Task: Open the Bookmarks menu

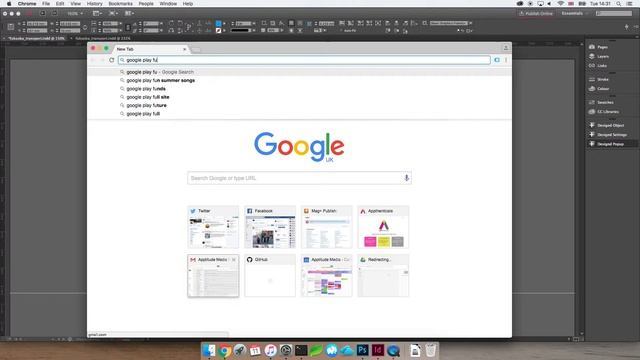Action: click(x=120, y=4)
